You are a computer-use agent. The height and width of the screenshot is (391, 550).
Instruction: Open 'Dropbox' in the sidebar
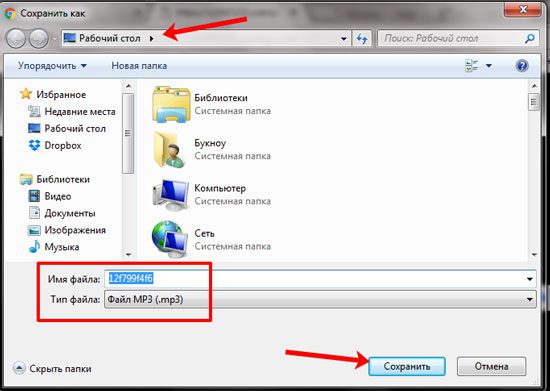(63, 145)
